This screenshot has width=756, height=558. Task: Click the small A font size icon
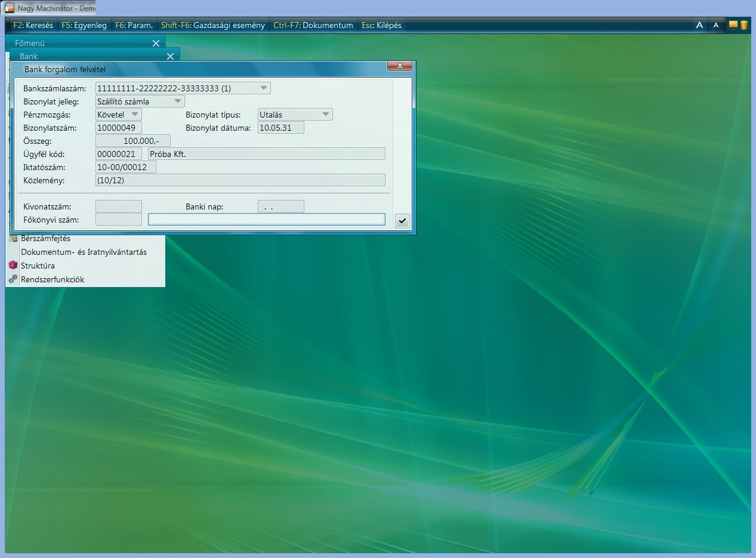click(716, 25)
